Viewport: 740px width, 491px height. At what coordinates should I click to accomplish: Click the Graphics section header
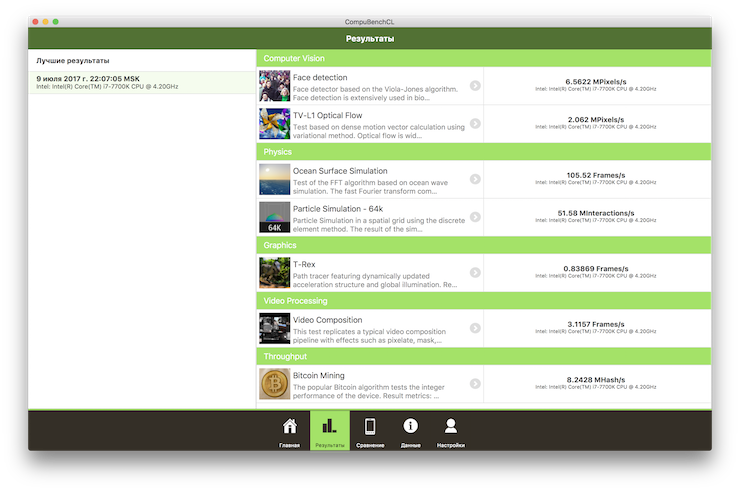click(484, 245)
